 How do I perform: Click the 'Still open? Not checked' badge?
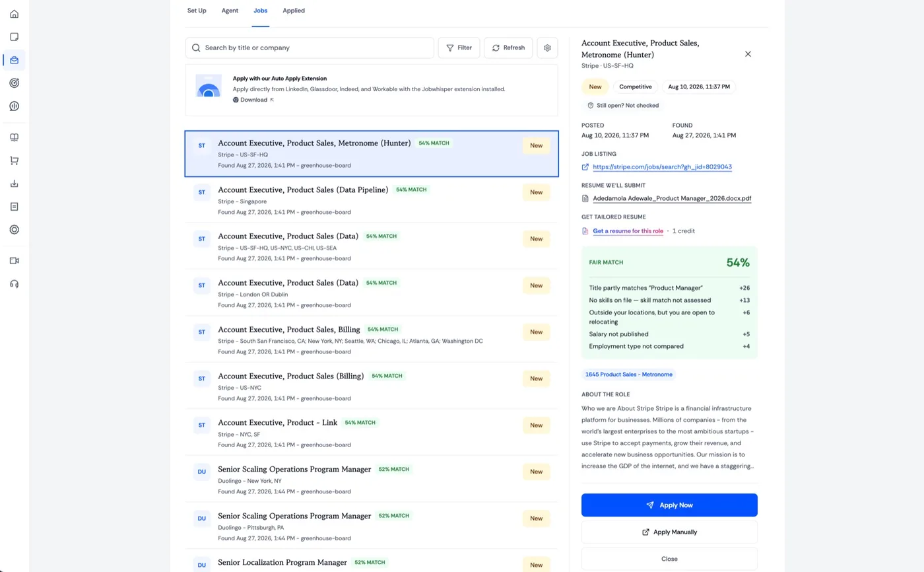point(622,106)
